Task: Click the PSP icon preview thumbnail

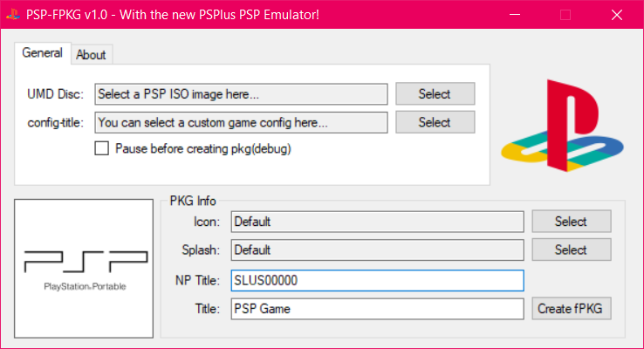Action: [x=85, y=268]
